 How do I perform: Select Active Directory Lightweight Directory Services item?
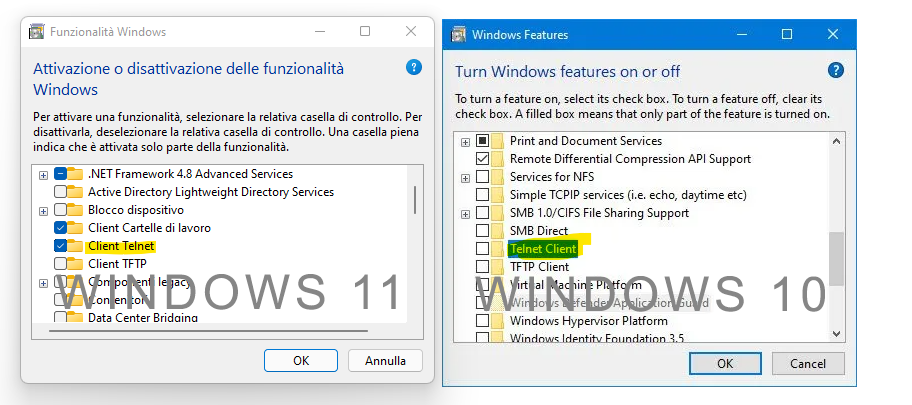210,192
